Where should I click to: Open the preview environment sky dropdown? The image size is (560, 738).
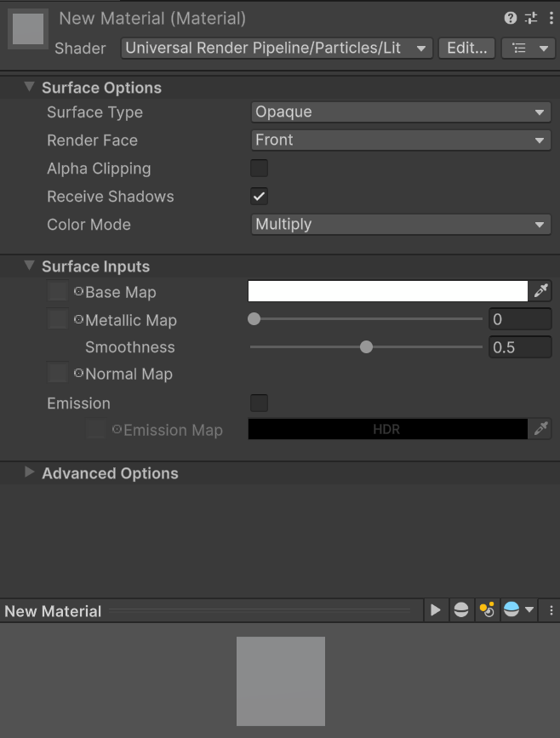(x=518, y=610)
